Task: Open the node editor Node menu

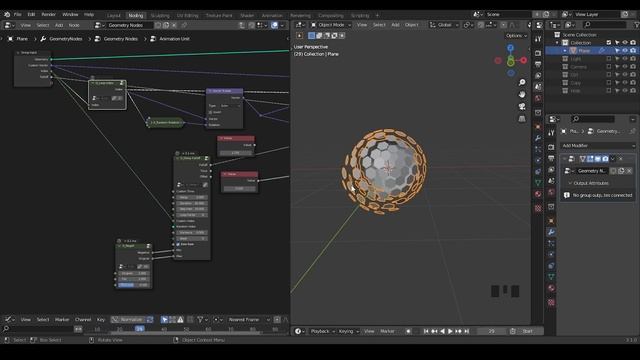Action: click(x=74, y=25)
